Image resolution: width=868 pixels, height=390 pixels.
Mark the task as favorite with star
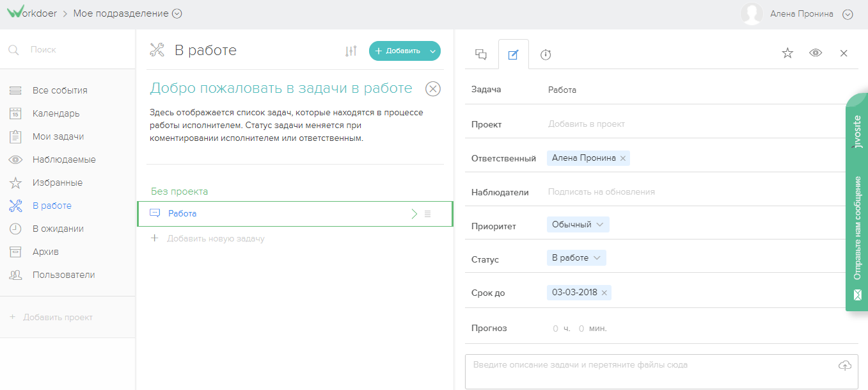pyautogui.click(x=787, y=53)
